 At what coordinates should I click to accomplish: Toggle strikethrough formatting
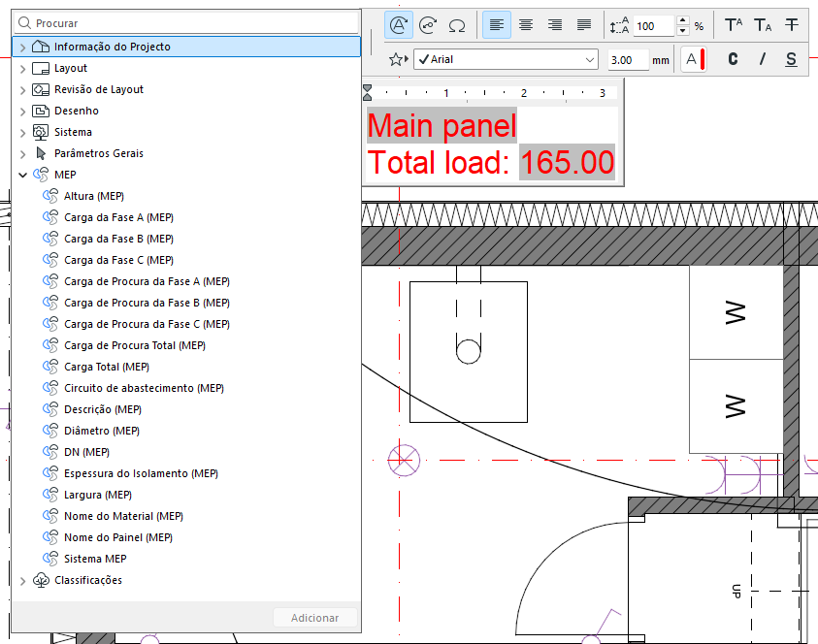[x=792, y=25]
